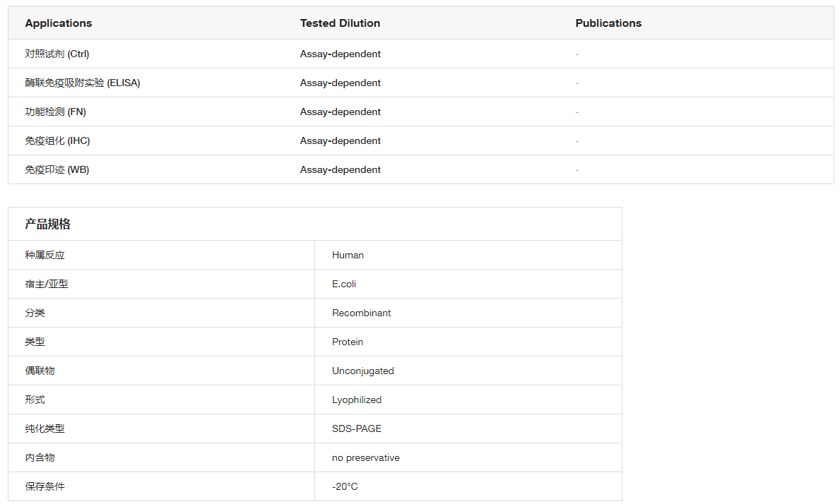Screen dimensions: 840x504
Task: Click the Publications column header
Action: pyautogui.click(x=608, y=23)
